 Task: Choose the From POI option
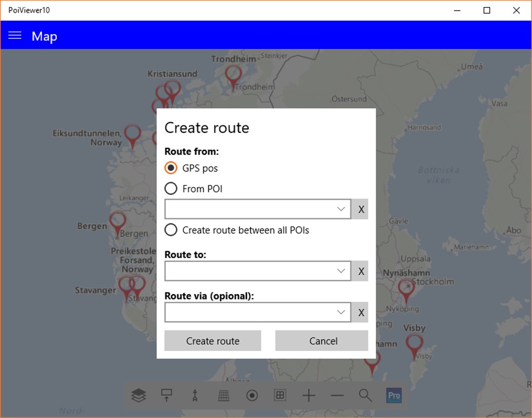[x=170, y=188]
